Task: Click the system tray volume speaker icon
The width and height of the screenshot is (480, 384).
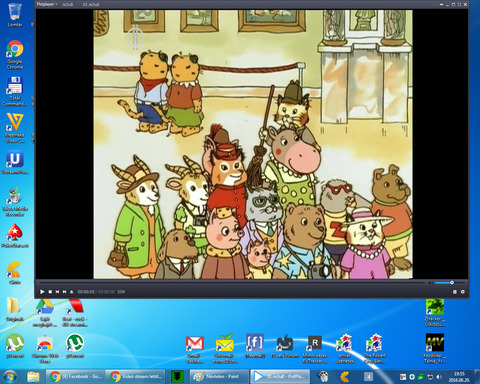Action: pos(439,377)
